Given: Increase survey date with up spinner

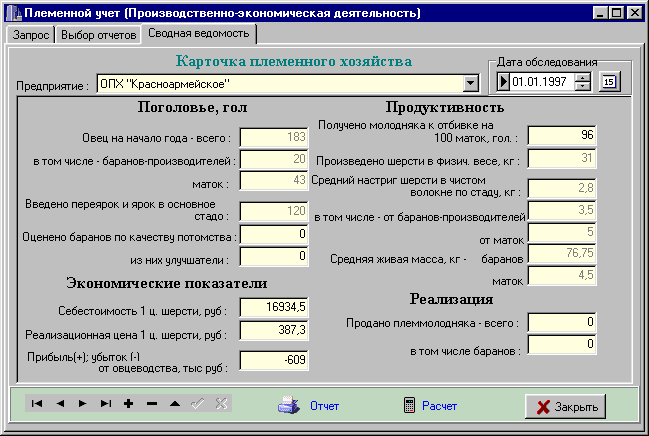Looking at the screenshot, I should [583, 77].
